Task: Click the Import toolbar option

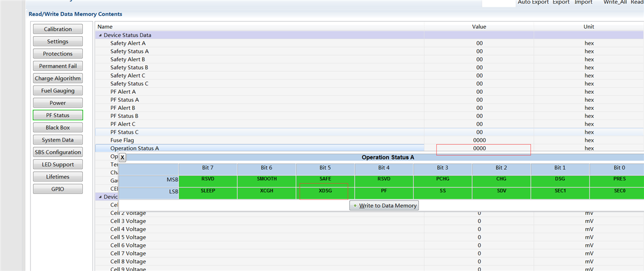Action: (x=583, y=2)
